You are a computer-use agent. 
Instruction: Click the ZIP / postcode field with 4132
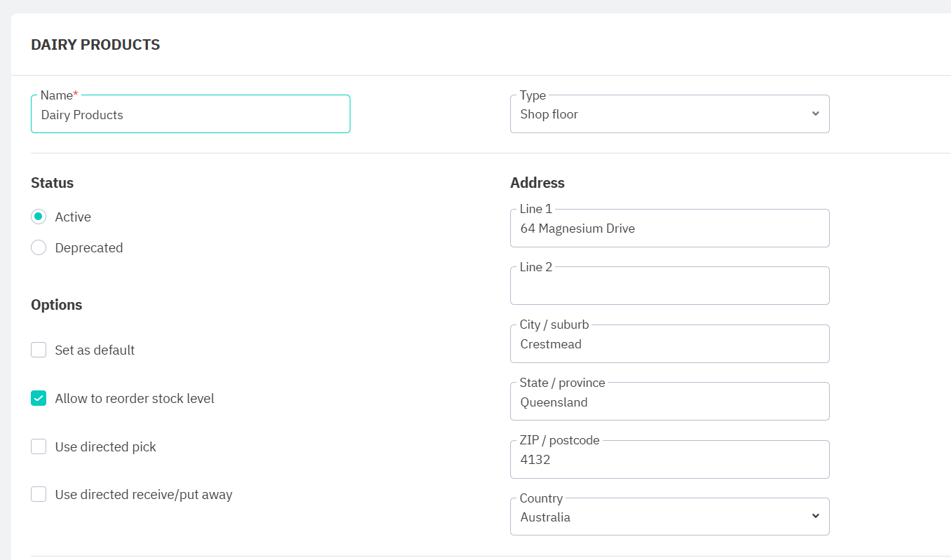tap(669, 460)
